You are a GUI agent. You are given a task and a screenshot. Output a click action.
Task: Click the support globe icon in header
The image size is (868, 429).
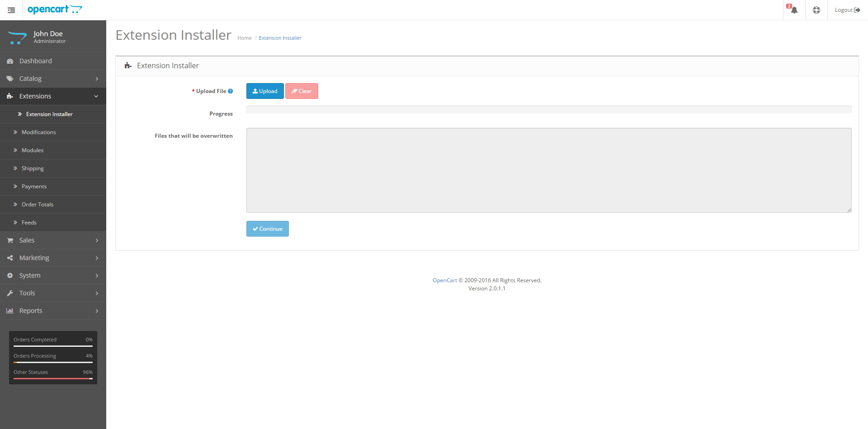(816, 9)
